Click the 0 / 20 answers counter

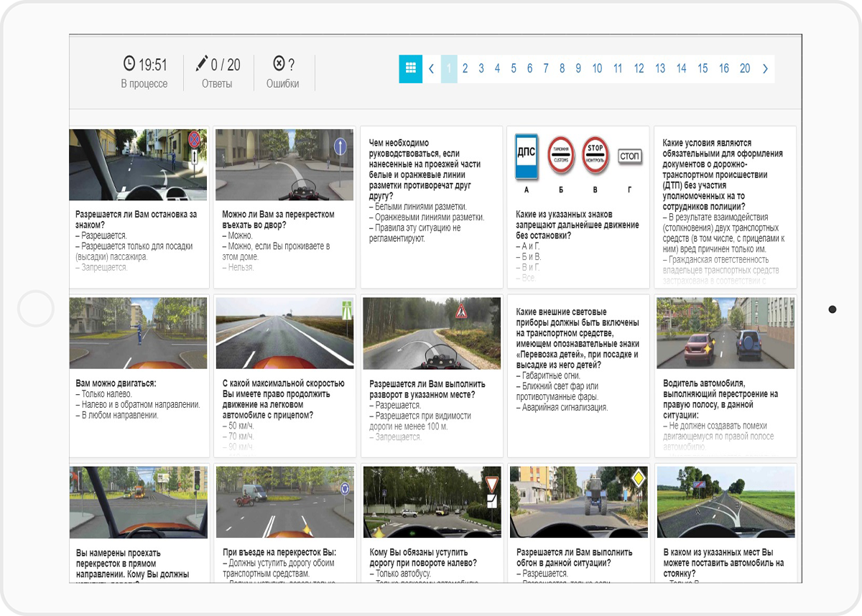(226, 65)
